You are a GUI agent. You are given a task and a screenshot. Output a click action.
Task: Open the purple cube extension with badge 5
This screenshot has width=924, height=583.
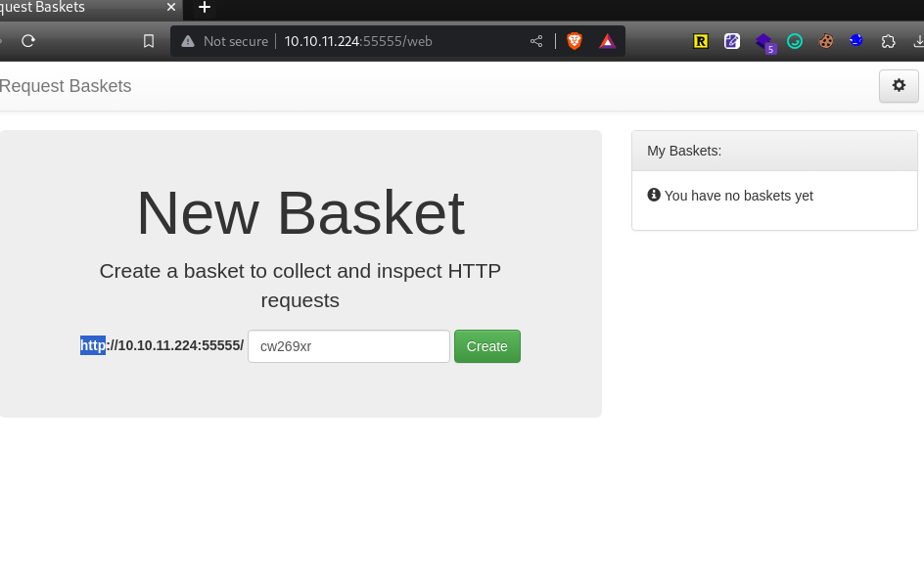pos(764,42)
